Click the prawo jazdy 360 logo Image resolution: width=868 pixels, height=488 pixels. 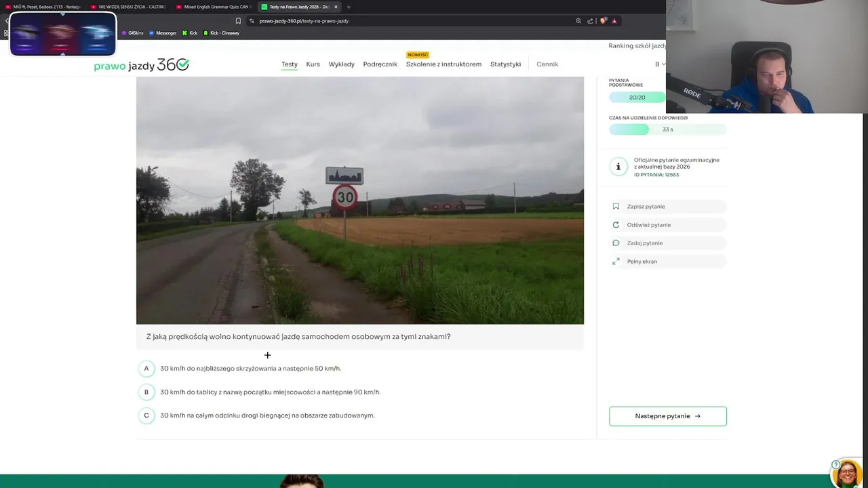[x=141, y=65]
